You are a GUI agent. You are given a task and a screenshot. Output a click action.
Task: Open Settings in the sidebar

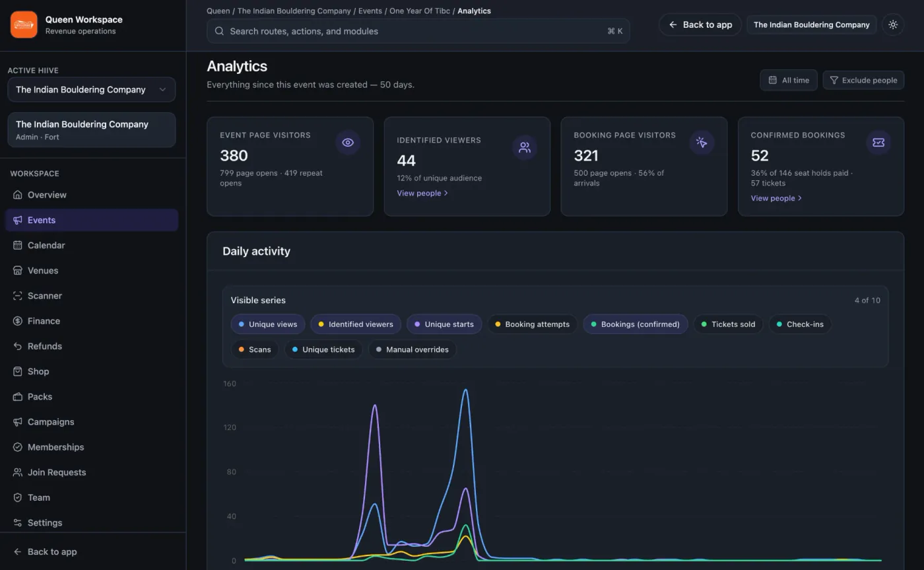click(92, 522)
